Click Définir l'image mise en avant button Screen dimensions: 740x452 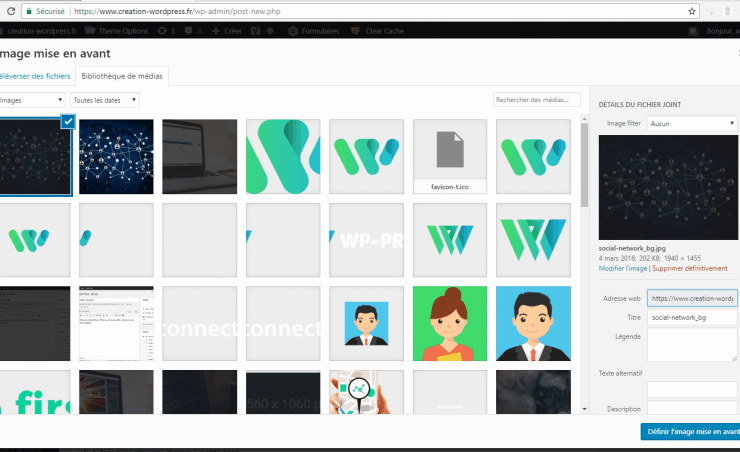[690, 432]
